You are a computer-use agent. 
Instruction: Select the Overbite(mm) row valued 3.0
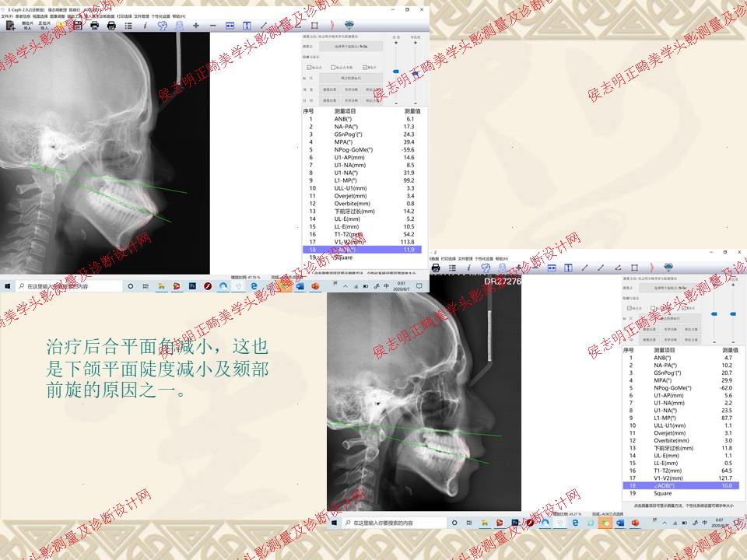click(682, 440)
